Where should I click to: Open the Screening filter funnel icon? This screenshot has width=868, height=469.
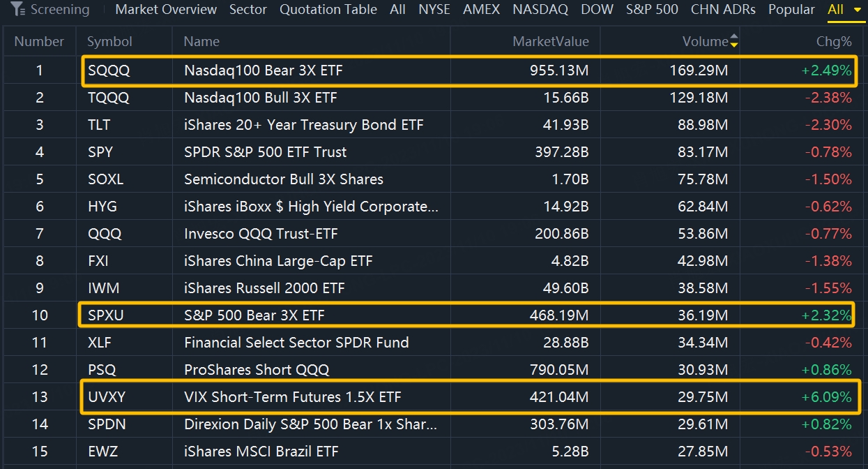coord(18,10)
